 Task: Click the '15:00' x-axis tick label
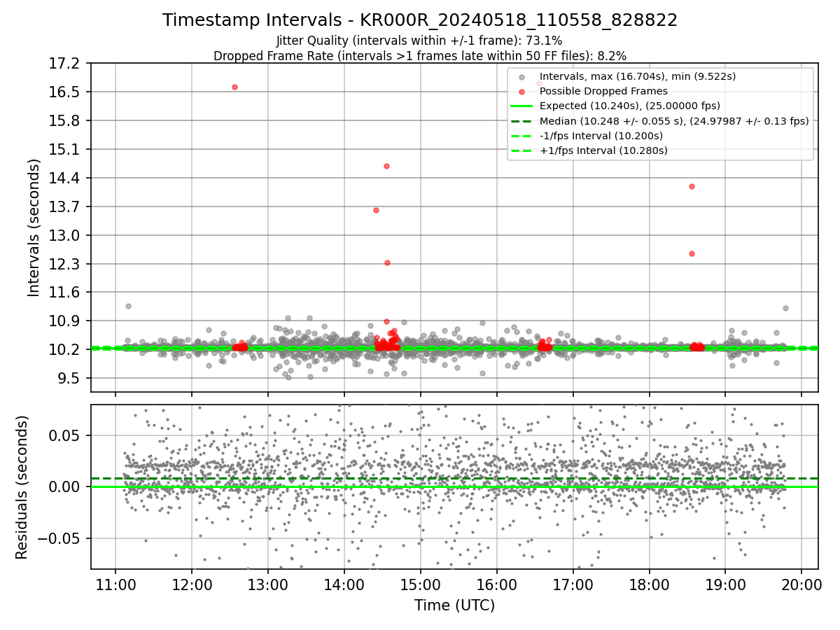[420, 586]
